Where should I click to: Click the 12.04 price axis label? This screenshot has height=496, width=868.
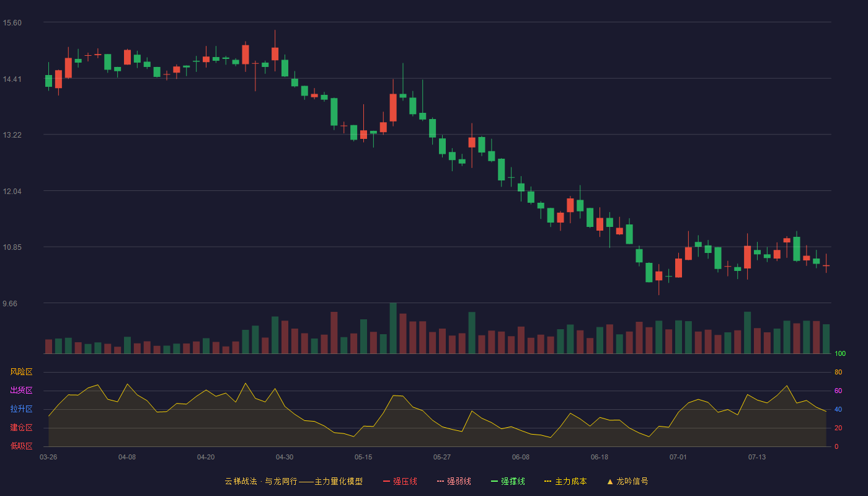coord(12,191)
